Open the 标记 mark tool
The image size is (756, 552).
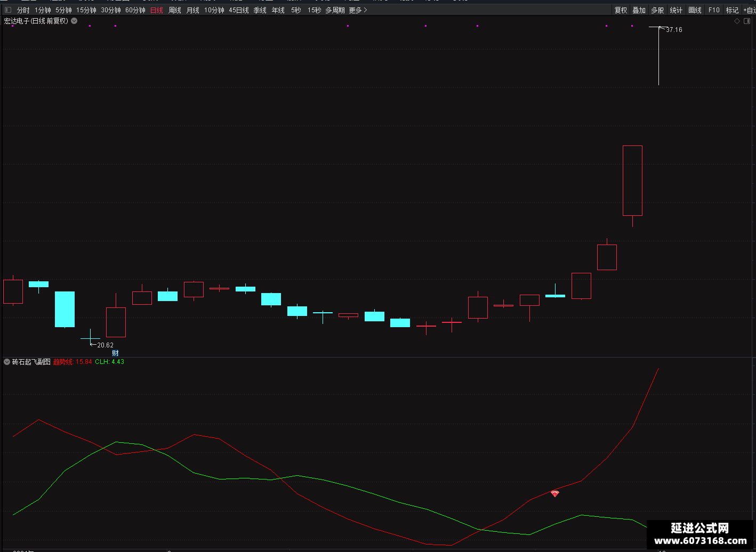[732, 10]
